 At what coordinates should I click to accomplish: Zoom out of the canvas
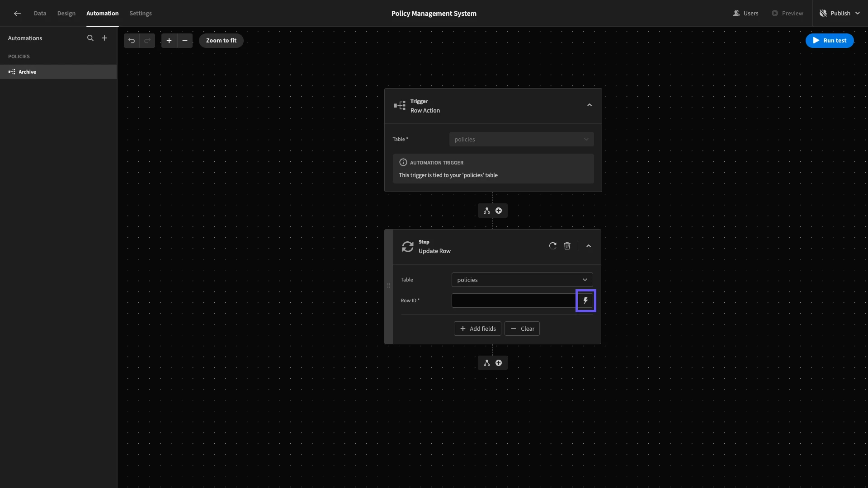[x=185, y=41]
